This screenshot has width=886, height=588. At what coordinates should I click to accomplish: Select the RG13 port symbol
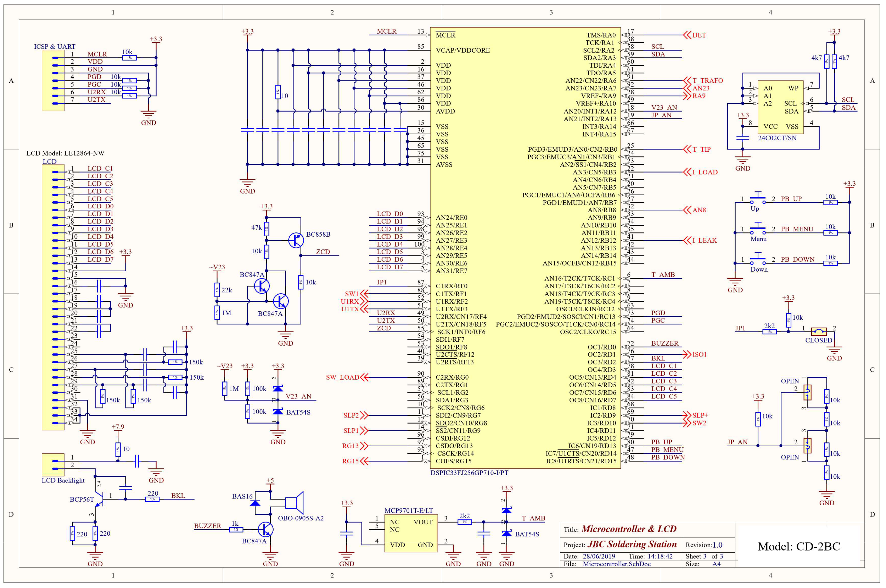pos(355,446)
